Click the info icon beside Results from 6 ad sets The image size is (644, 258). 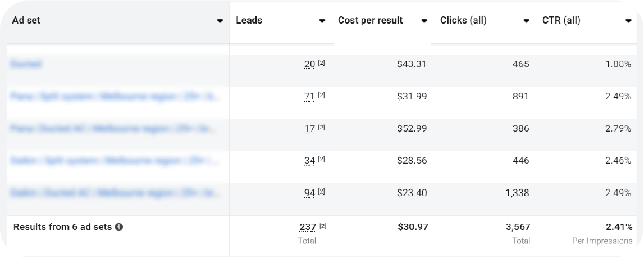(119, 228)
